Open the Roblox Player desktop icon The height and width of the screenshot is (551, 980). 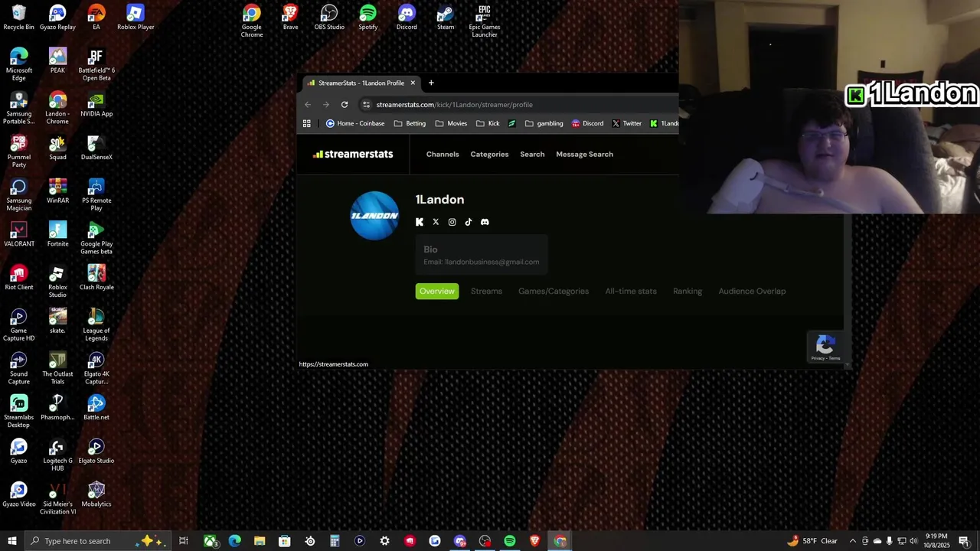(136, 18)
